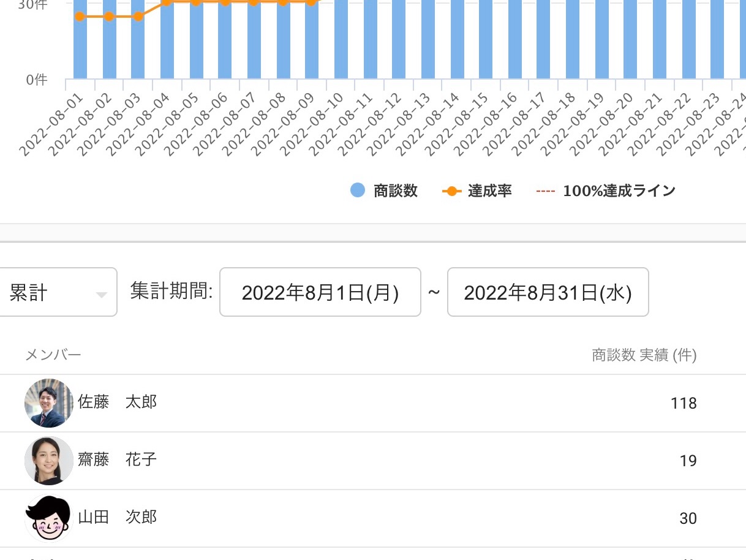Select member name 山田 次郎

click(x=117, y=517)
